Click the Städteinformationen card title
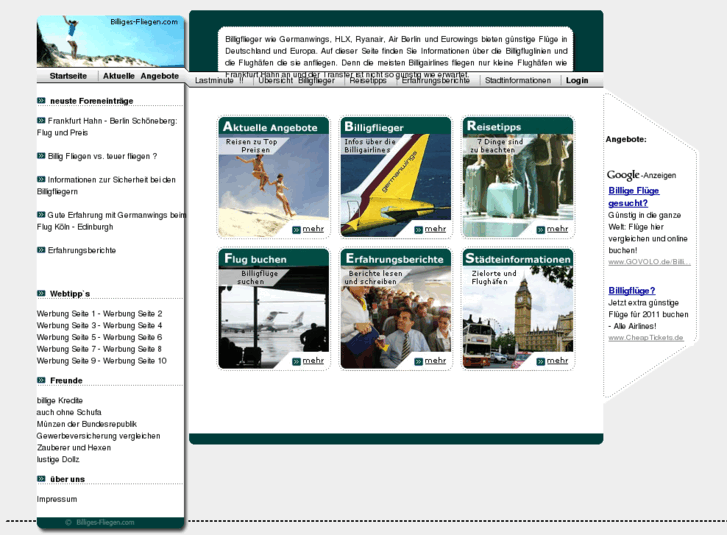The width and height of the screenshot is (727, 545). tap(518, 258)
